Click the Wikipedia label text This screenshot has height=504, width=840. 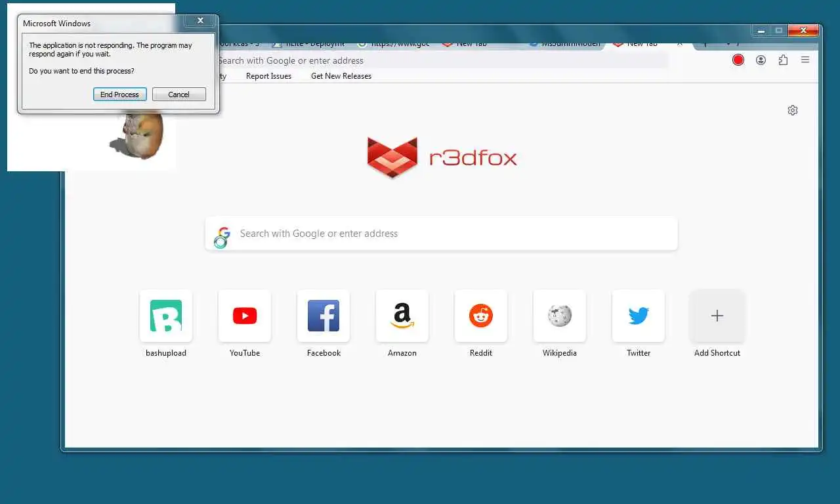click(x=560, y=353)
